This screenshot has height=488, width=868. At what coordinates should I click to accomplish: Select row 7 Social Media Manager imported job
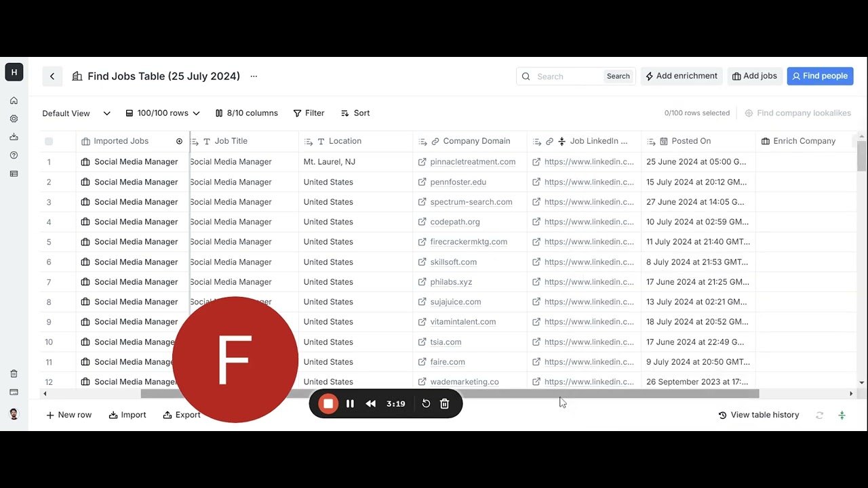132,282
